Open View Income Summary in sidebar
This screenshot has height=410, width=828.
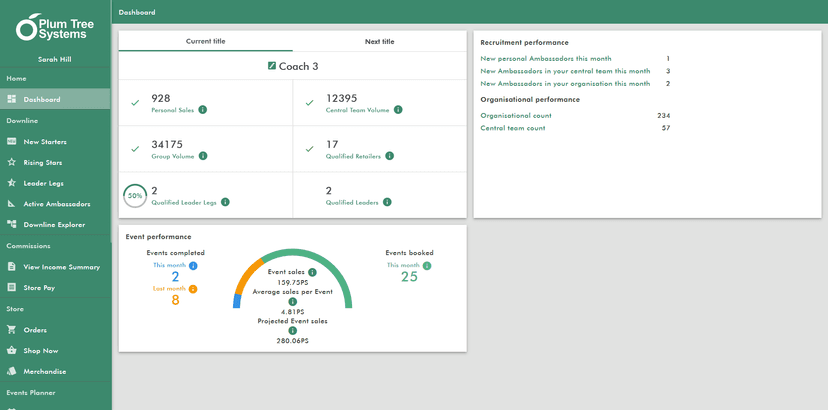(61, 267)
